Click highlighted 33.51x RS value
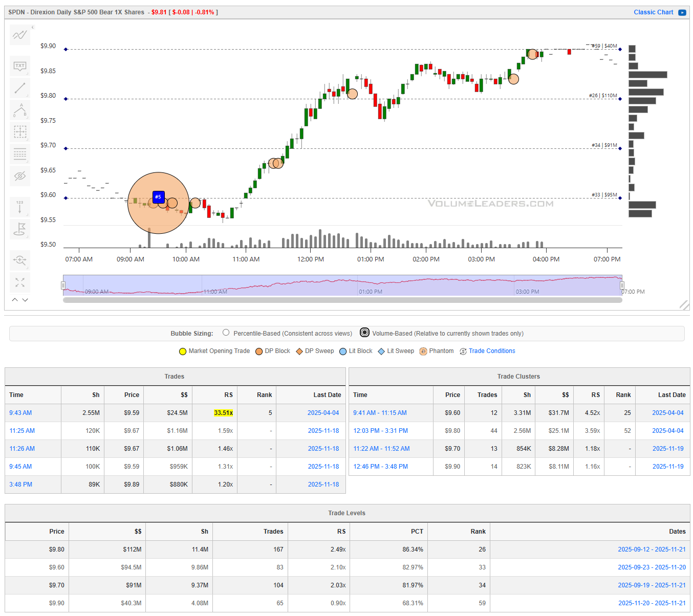The image size is (693, 616). pyautogui.click(x=223, y=413)
